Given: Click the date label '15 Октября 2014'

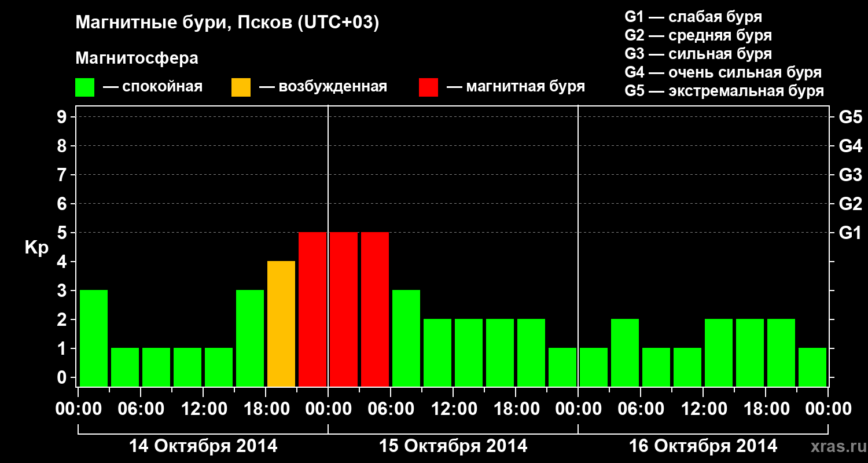Looking at the screenshot, I should [453, 446].
